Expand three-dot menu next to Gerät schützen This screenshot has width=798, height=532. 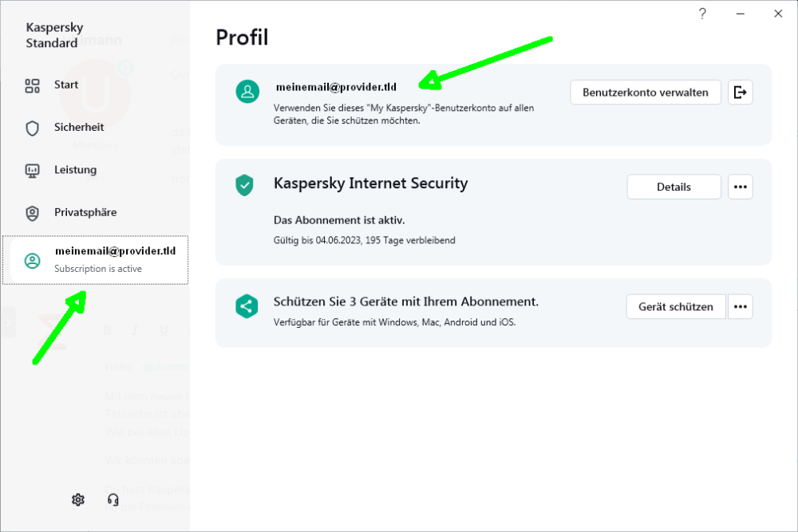click(741, 306)
